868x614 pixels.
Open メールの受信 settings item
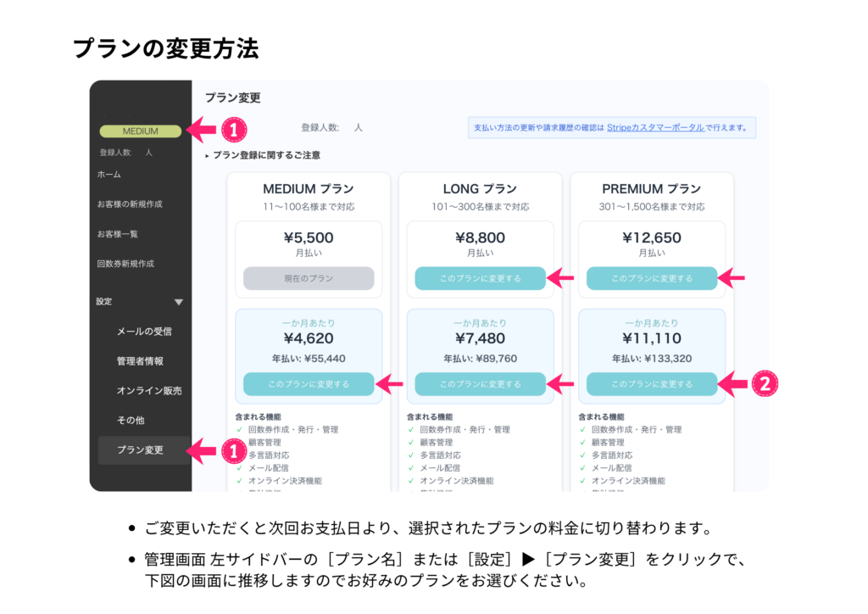[x=143, y=332]
